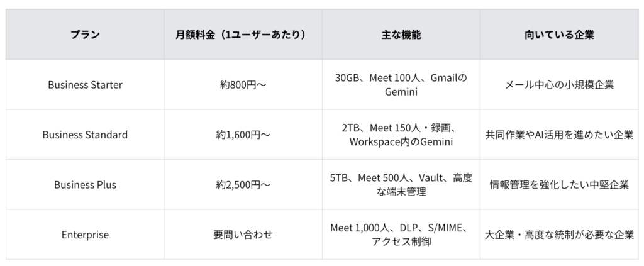Click the 5TB、Meet 500人、Vault features cell
Viewport: 644px width, 266px height.
[401, 185]
